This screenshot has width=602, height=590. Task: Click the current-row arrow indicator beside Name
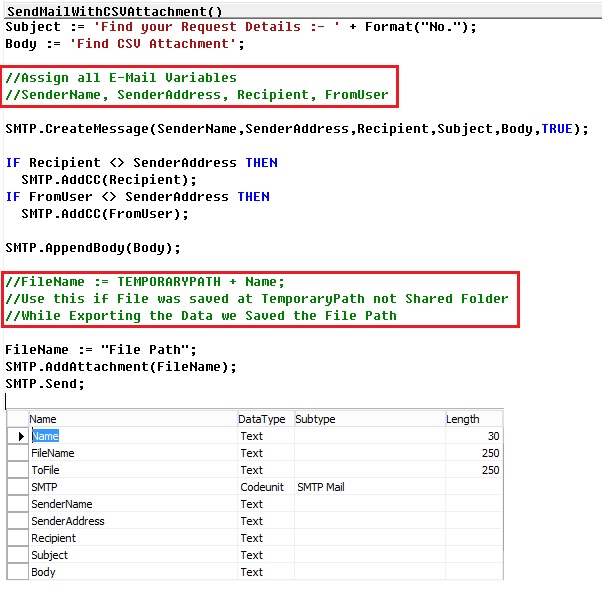[18, 436]
